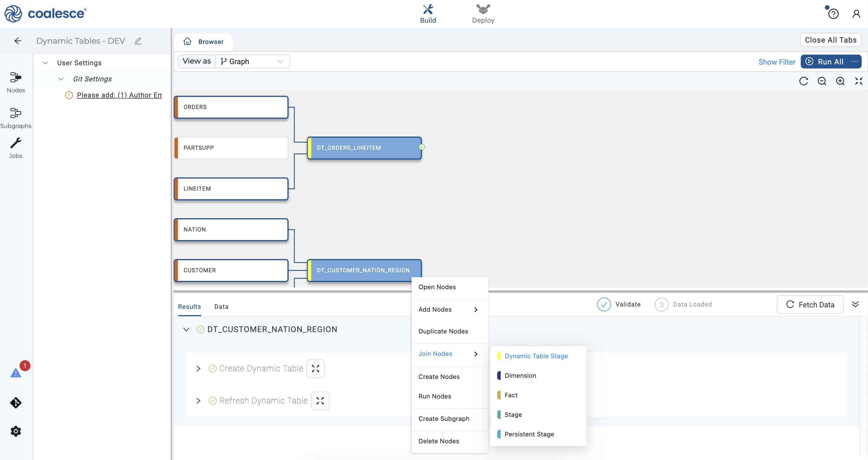868x460 pixels.
Task: Choose Create Subgraph from context menu
Action: pyautogui.click(x=443, y=419)
